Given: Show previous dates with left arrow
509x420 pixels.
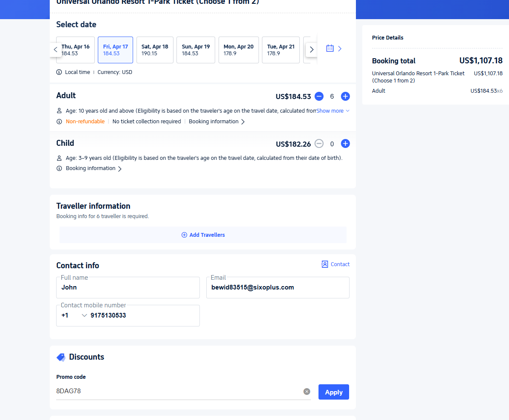Looking at the screenshot, I should (x=56, y=50).
